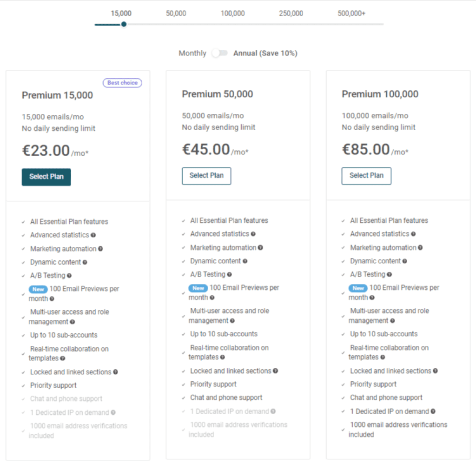Click Multi-user access info icon in Premium 15,000 plan

pos(72,322)
